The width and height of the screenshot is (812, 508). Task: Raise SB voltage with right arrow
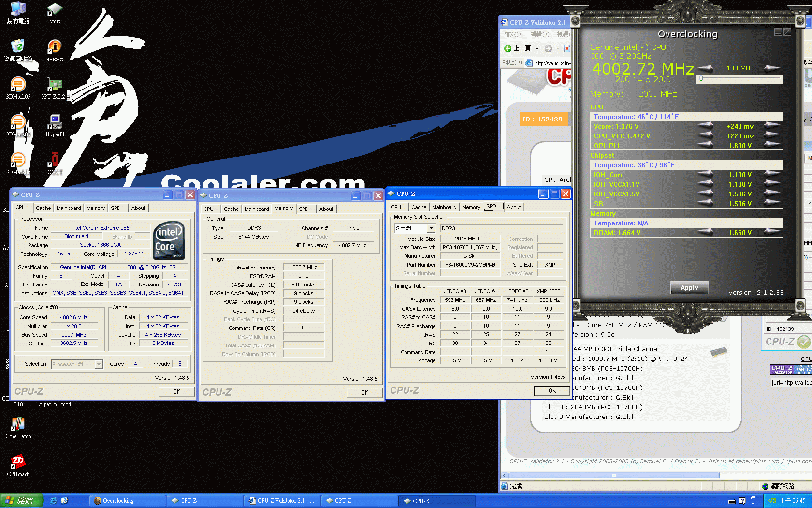(x=772, y=204)
